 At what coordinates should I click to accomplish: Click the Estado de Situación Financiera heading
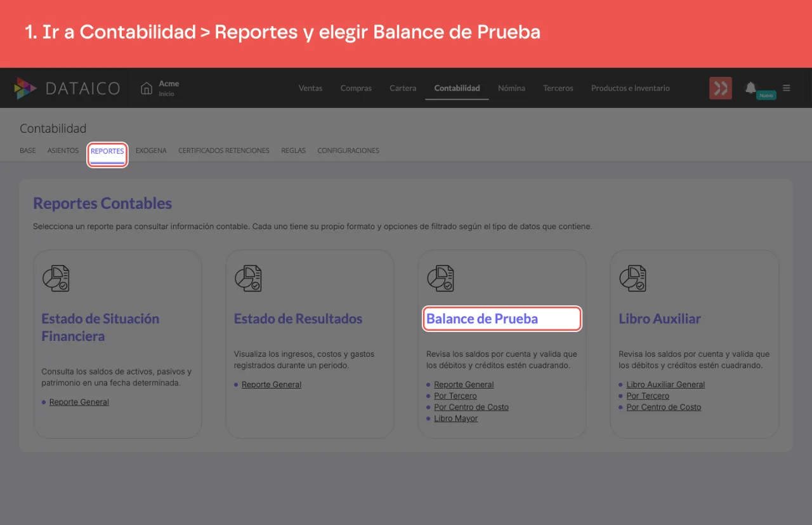pos(100,328)
